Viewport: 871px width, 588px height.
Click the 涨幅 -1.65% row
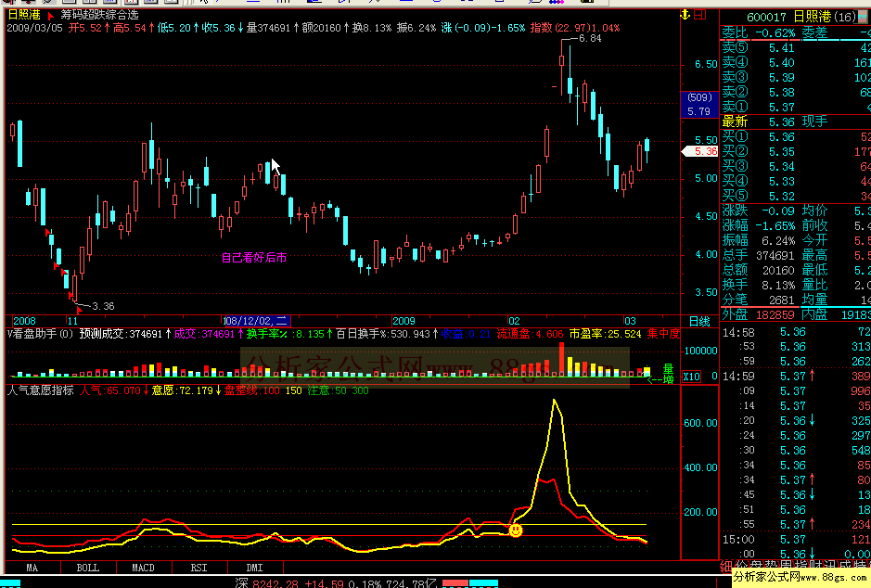click(x=758, y=225)
